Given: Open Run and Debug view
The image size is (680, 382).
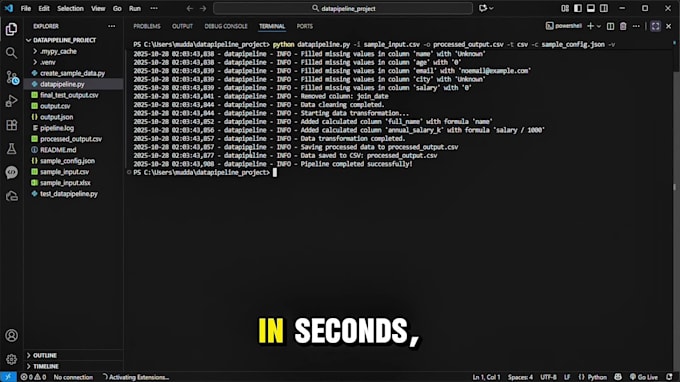Looking at the screenshot, I should [x=12, y=101].
